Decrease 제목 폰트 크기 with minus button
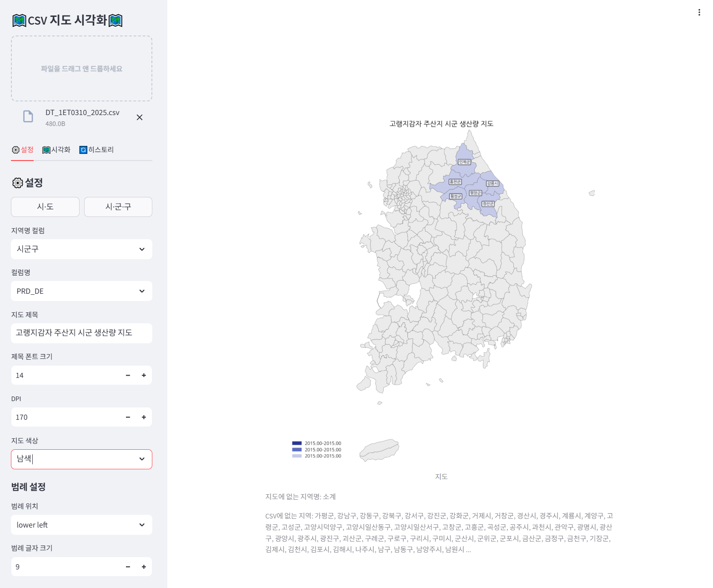Viewport: 713px width, 588px height. [128, 375]
